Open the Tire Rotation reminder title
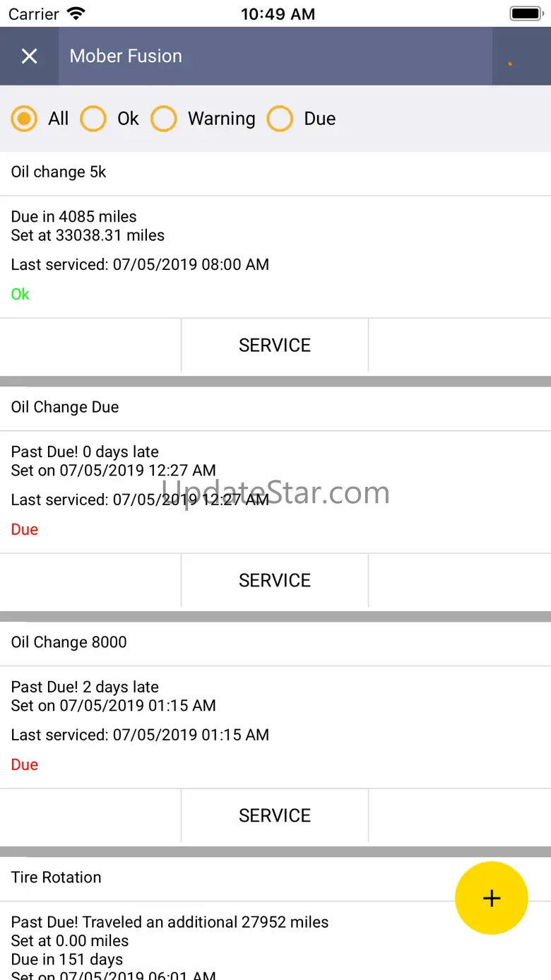 (x=57, y=878)
